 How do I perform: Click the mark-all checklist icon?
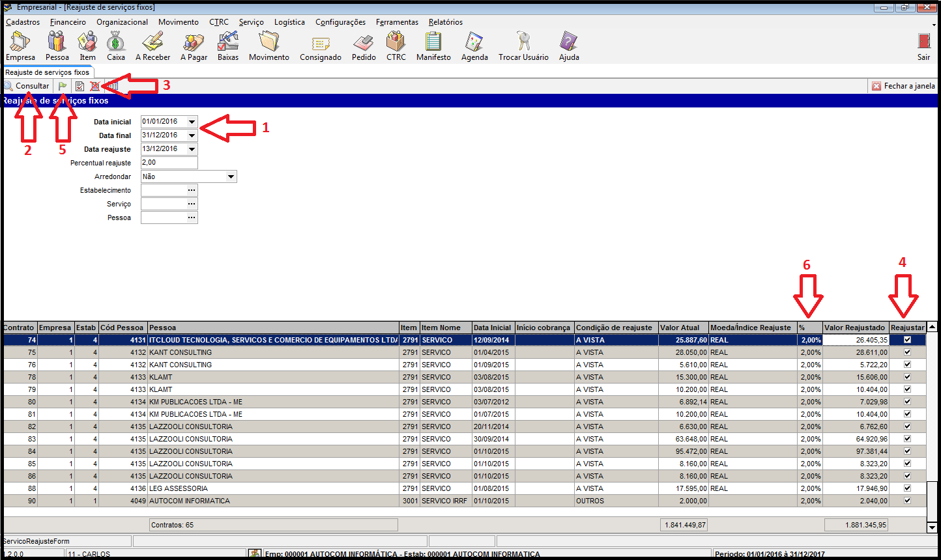[x=80, y=86]
